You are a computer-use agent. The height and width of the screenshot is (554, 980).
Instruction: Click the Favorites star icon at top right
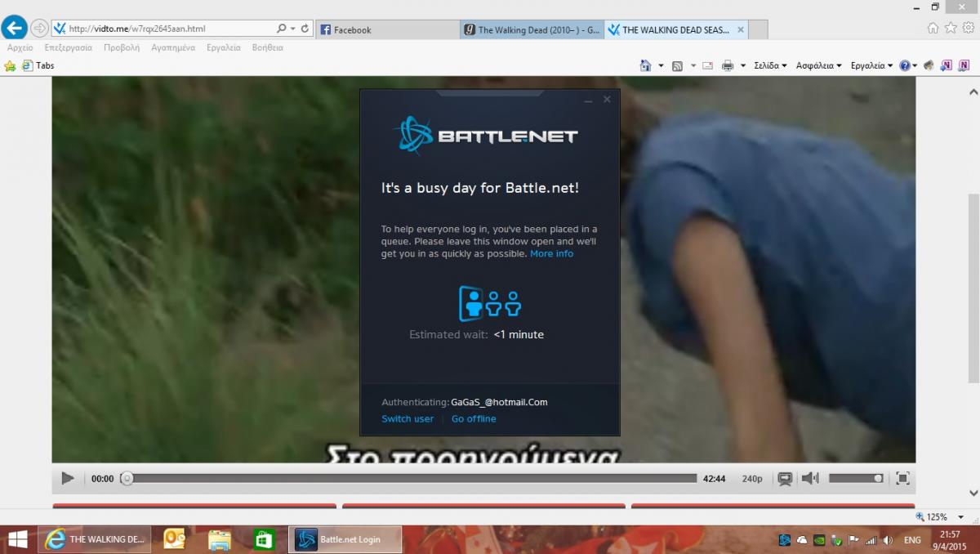(951, 28)
